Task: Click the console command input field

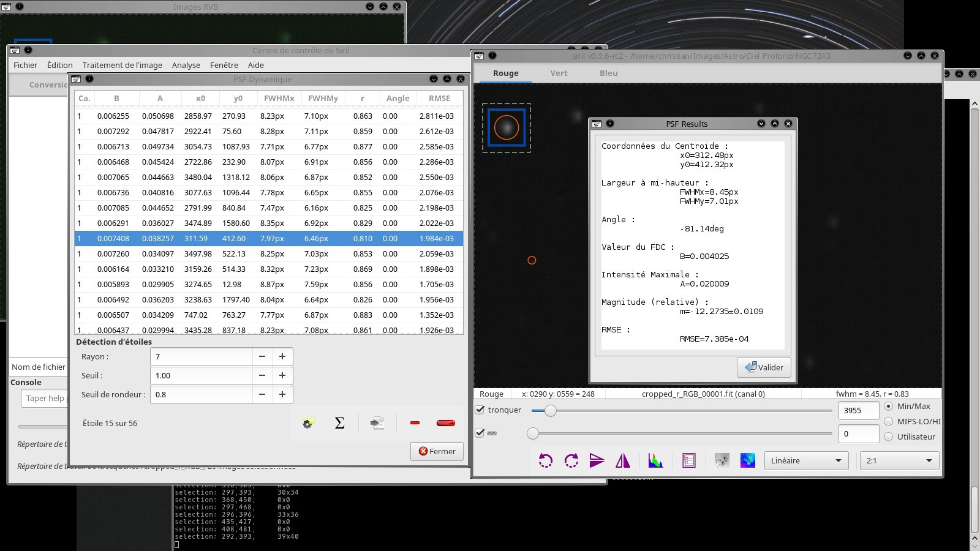Action: (44, 398)
